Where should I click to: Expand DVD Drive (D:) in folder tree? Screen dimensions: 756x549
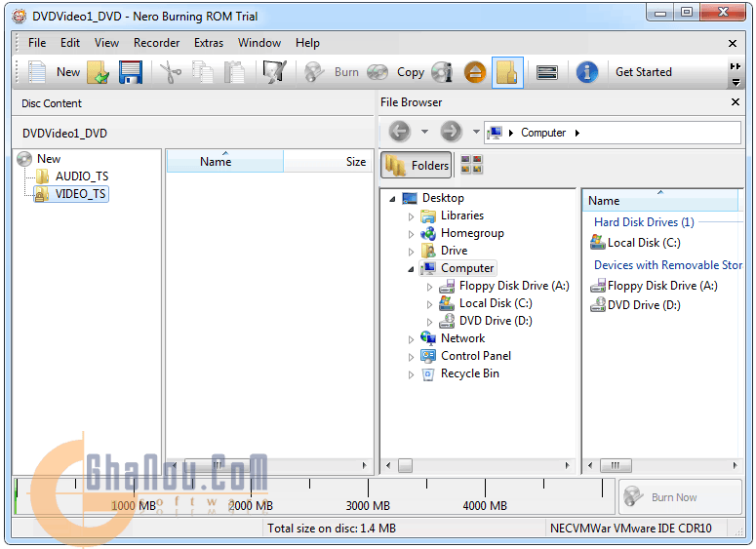(x=429, y=322)
